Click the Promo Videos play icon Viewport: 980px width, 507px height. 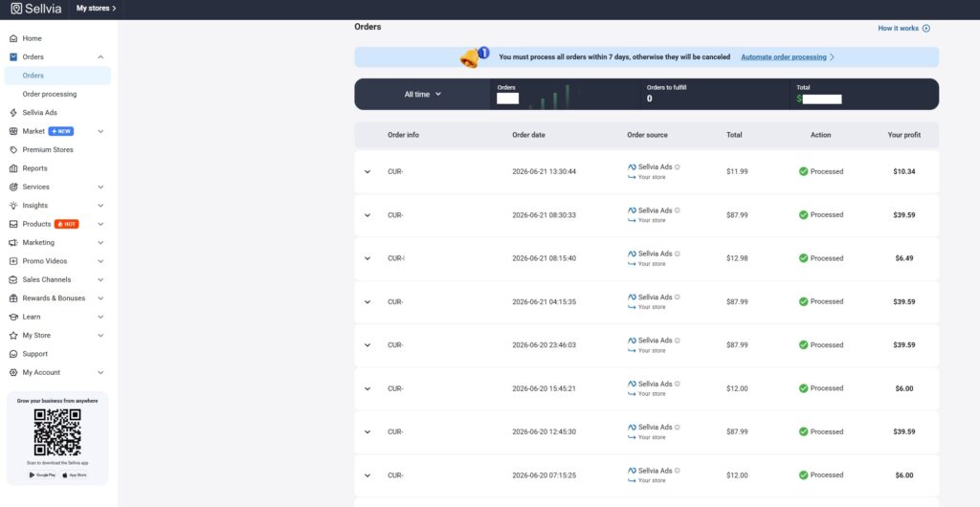click(13, 261)
